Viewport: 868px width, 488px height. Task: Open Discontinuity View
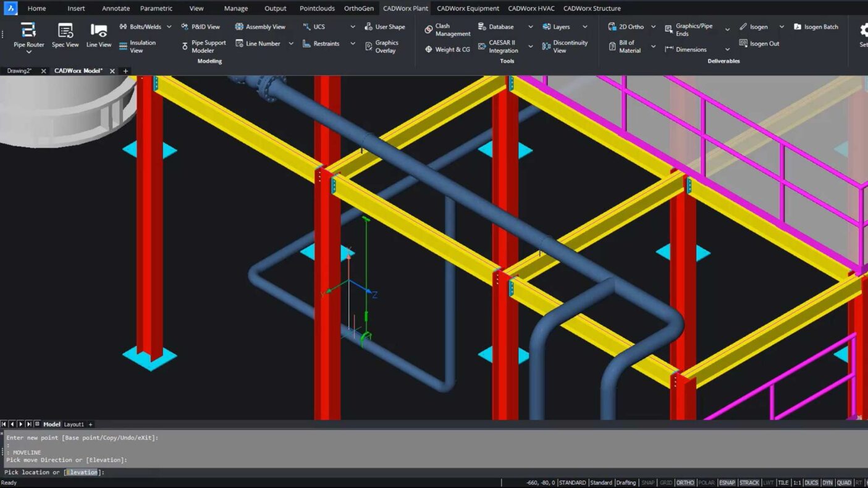tap(565, 46)
